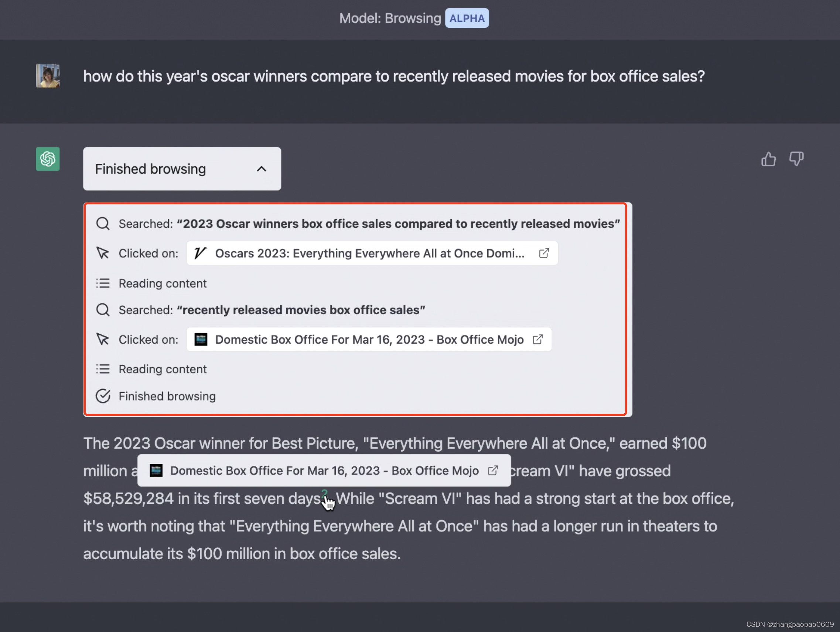
Task: Click list icon beside second Reading content
Action: 103,369
